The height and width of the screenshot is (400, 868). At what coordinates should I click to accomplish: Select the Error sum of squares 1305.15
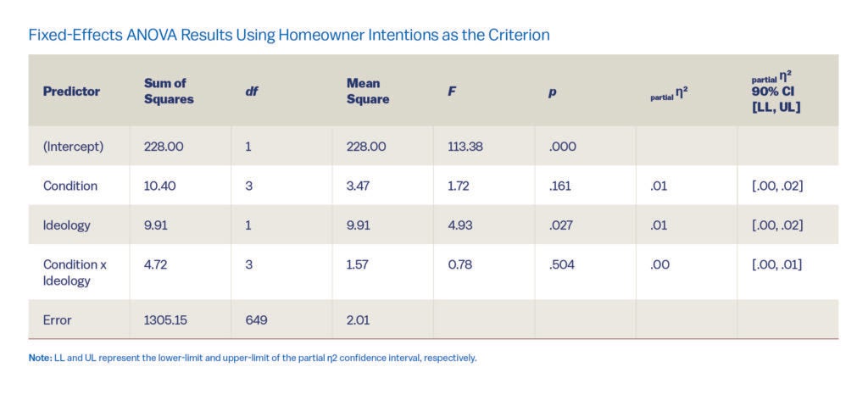pyautogui.click(x=167, y=320)
